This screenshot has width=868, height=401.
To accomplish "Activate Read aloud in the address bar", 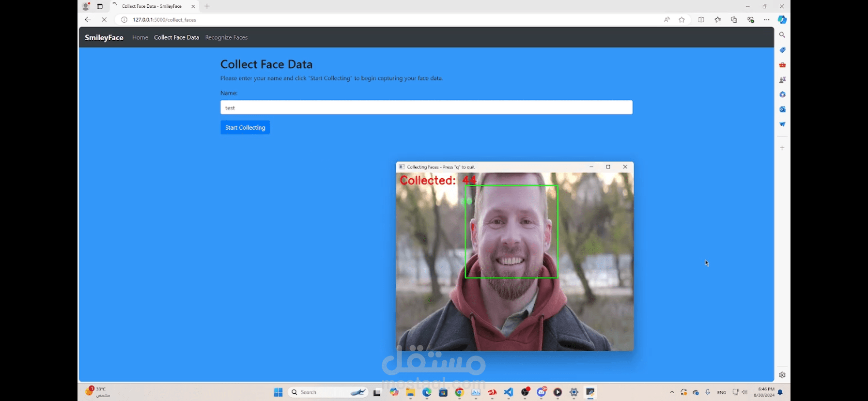I will coord(667,20).
